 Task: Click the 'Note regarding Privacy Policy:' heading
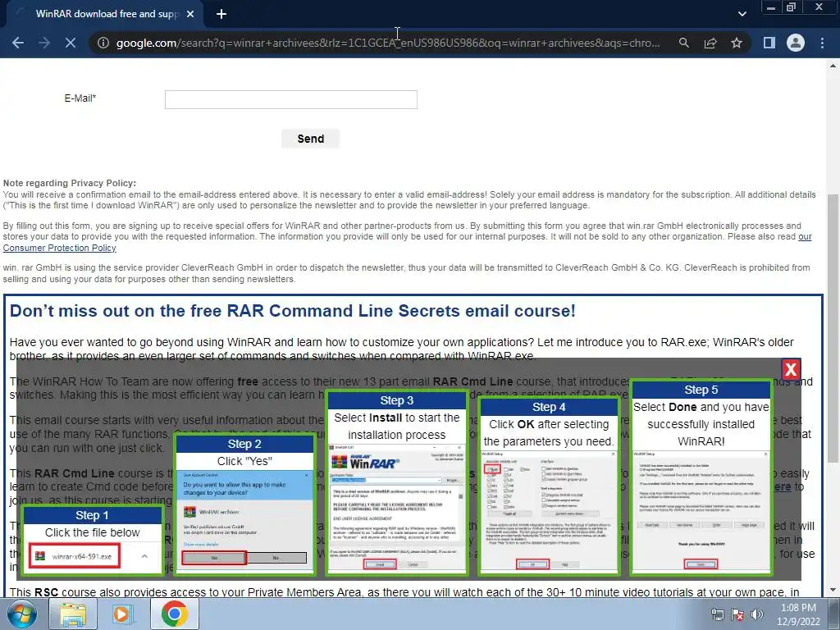click(x=70, y=183)
